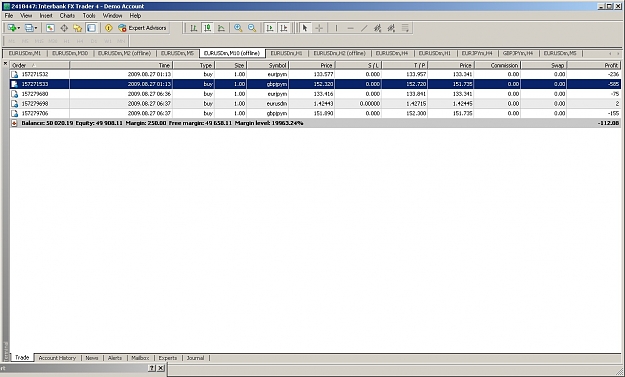Open the Alerts terminal tab
625x377 pixels.
pyautogui.click(x=115, y=358)
